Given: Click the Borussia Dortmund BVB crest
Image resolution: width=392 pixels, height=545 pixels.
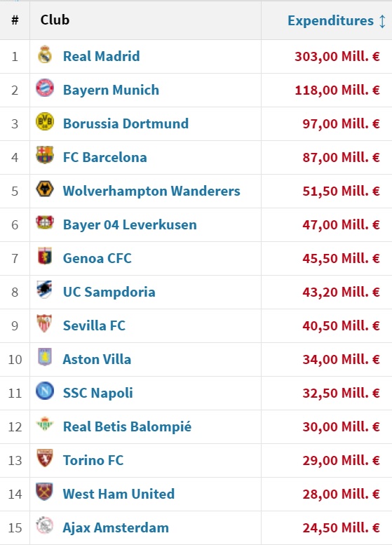Looking at the screenshot, I should (45, 121).
